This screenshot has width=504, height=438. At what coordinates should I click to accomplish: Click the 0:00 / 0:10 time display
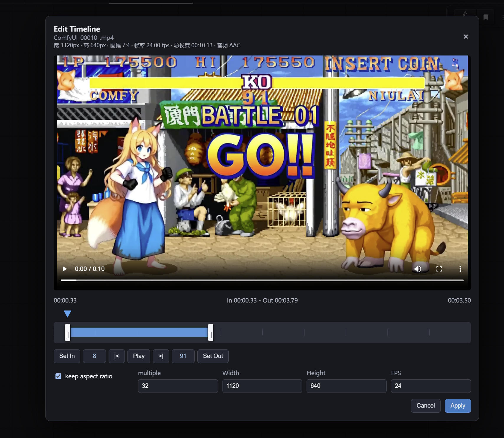pyautogui.click(x=90, y=269)
